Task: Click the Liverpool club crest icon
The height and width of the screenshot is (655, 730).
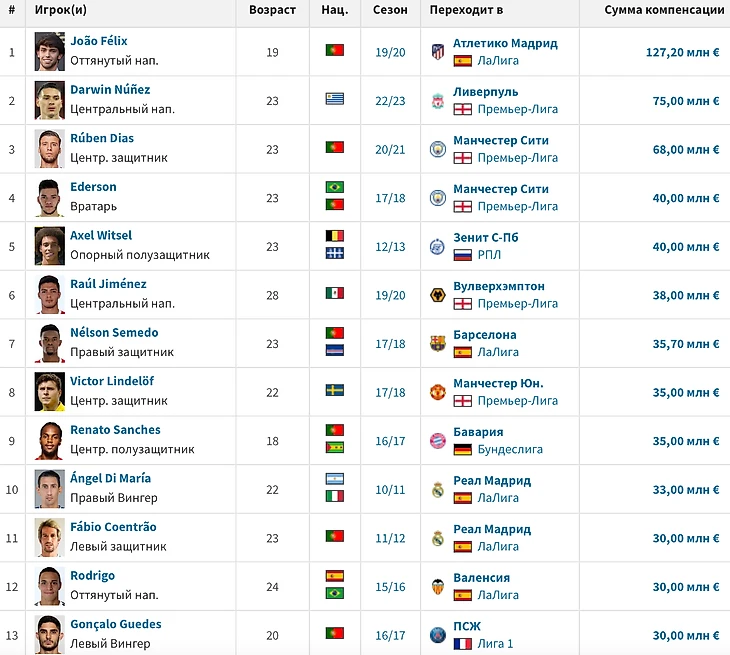Action: 438,101
